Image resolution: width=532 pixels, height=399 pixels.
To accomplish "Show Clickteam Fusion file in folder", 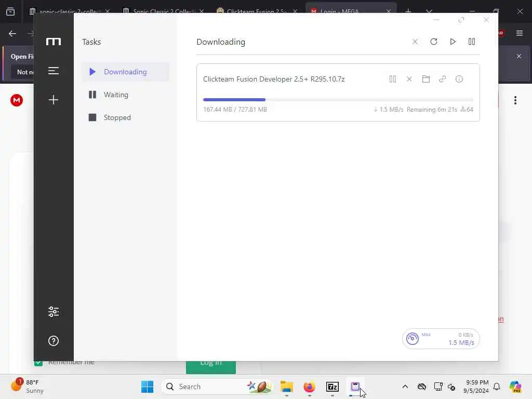I will (426, 79).
